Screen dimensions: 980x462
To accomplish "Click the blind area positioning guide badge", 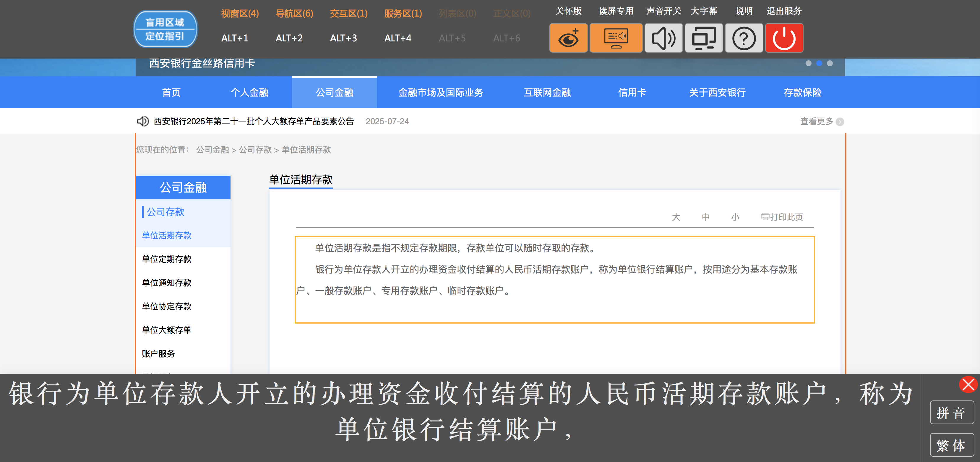I will (x=165, y=29).
